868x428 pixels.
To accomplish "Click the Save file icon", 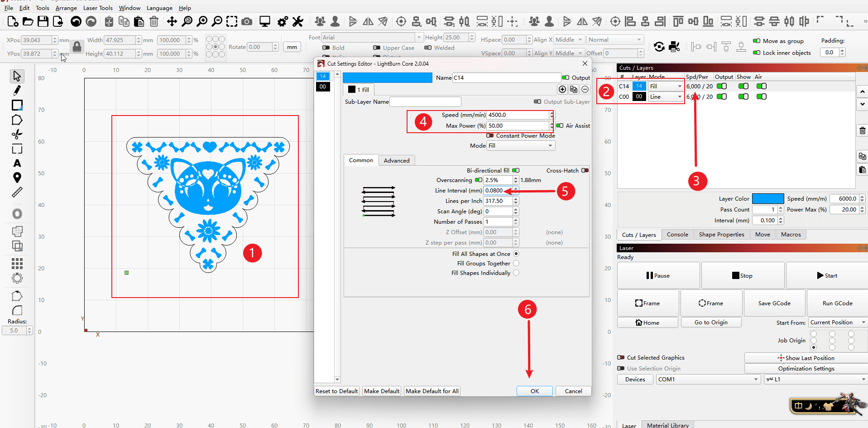I will (x=43, y=21).
